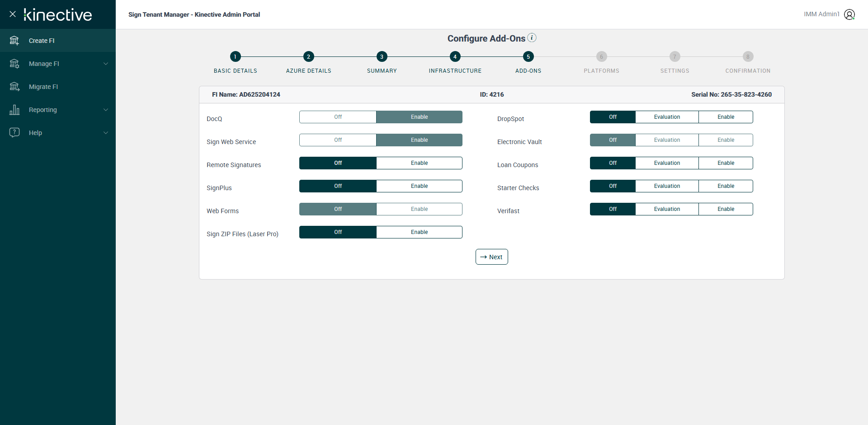Expand the Help chevron
Viewport: 868px width, 425px height.
[106, 133]
